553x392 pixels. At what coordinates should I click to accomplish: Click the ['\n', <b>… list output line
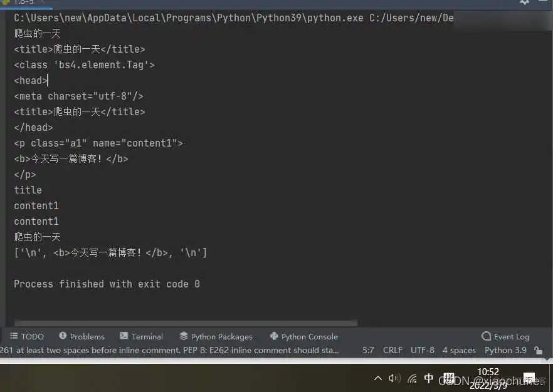(110, 252)
